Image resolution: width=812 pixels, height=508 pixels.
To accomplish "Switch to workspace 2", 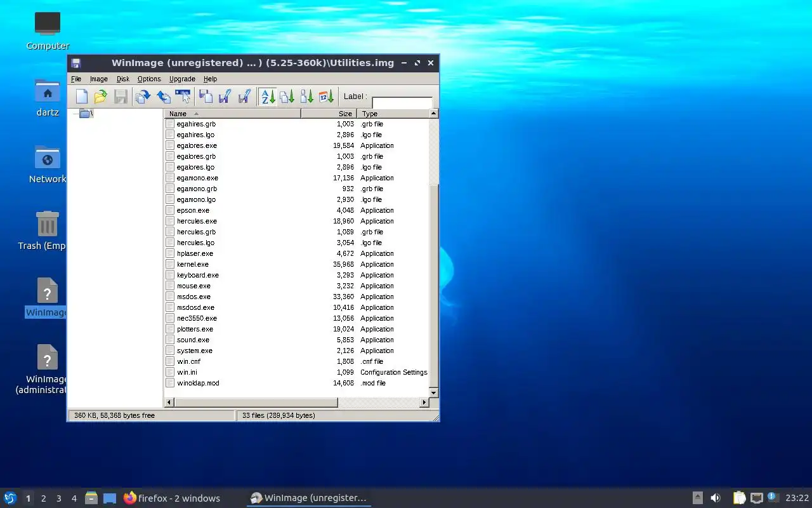I will click(43, 498).
